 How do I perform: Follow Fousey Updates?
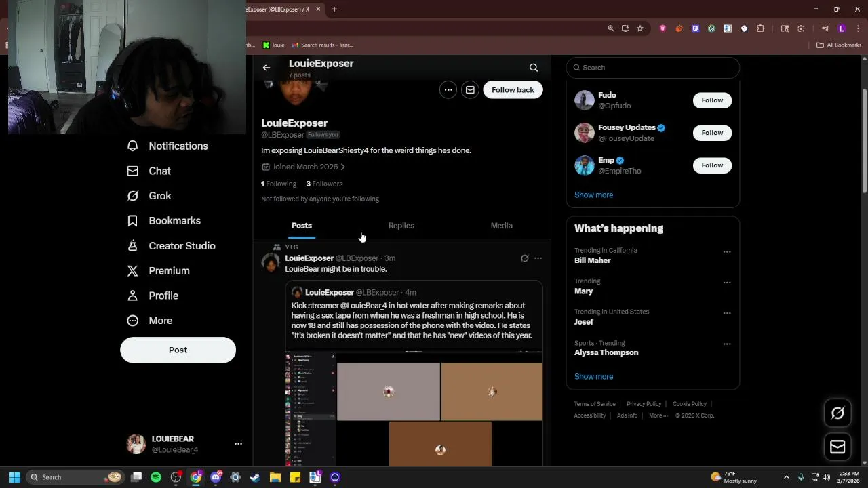[x=712, y=133]
